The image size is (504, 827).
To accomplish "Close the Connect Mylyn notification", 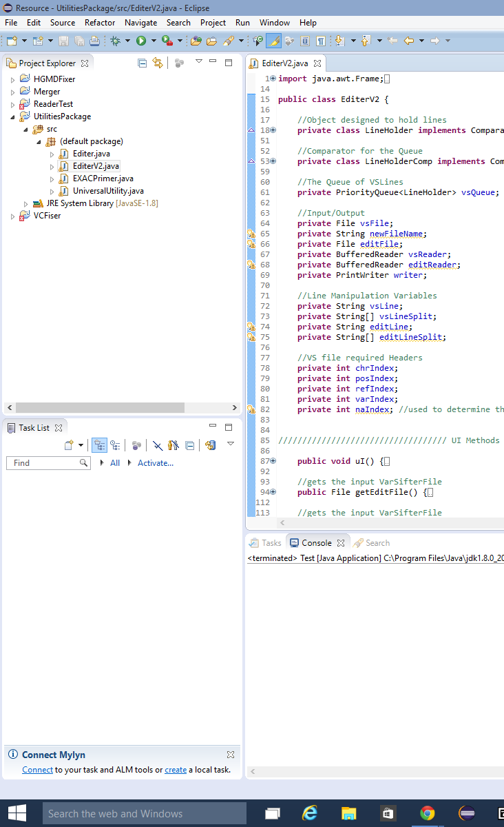I will (231, 755).
